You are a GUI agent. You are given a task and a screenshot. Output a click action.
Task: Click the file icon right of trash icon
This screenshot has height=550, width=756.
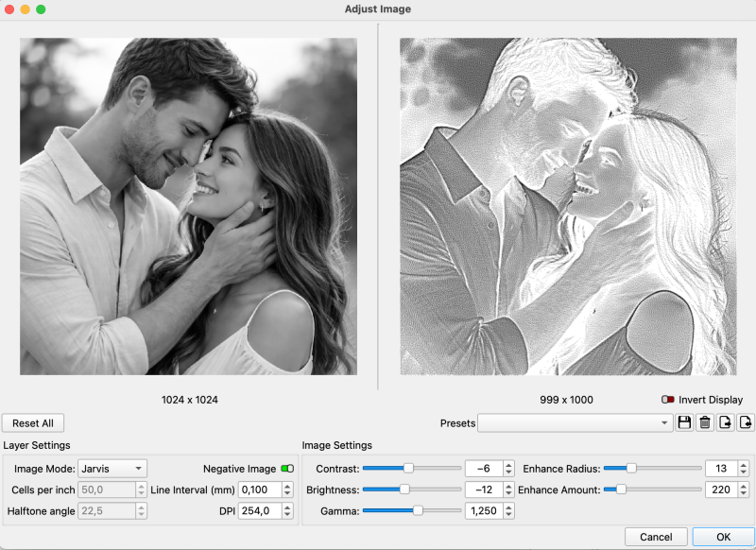[725, 423]
